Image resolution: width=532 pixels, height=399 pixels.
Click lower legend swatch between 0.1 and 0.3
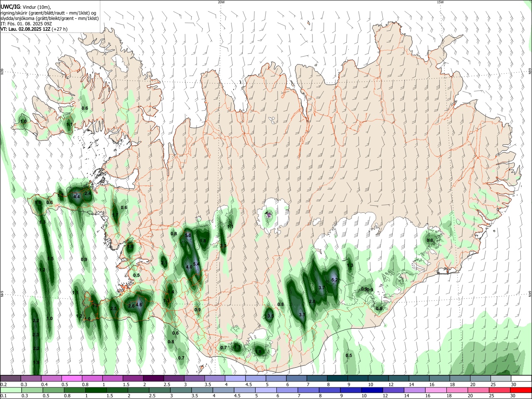(10, 390)
